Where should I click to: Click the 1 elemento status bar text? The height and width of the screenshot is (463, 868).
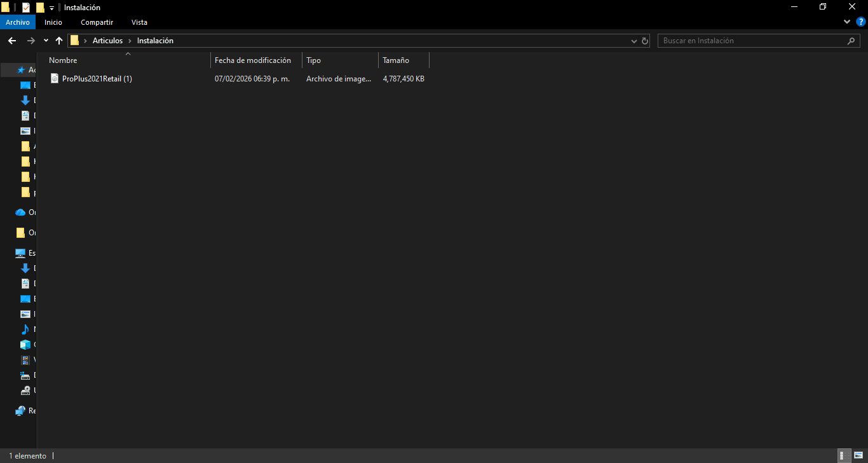(x=27, y=456)
